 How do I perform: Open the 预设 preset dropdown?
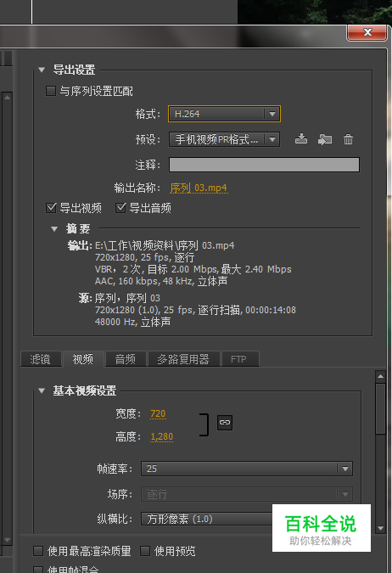pyautogui.click(x=224, y=139)
